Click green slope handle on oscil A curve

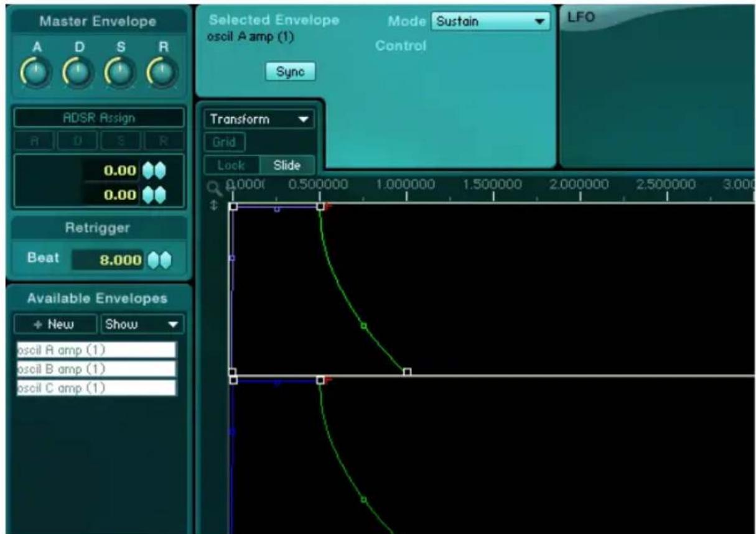click(x=363, y=325)
